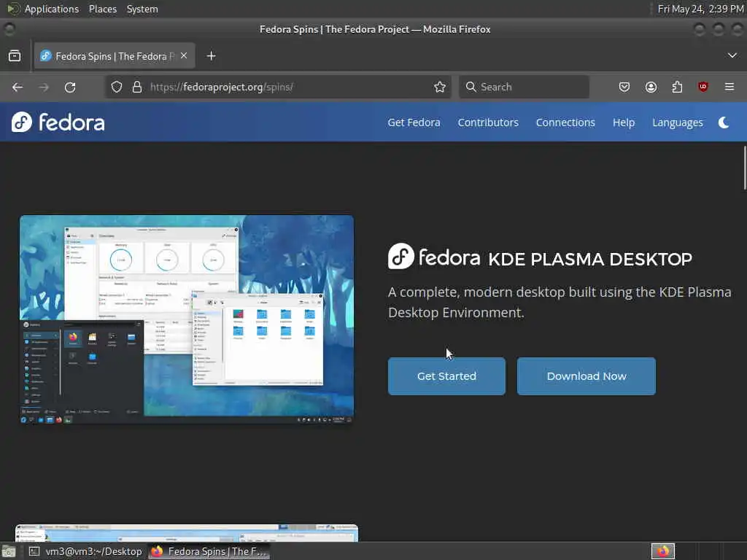This screenshot has width=747, height=560.
Task: Click the clock showing Fri May 24
Action: 700,9
